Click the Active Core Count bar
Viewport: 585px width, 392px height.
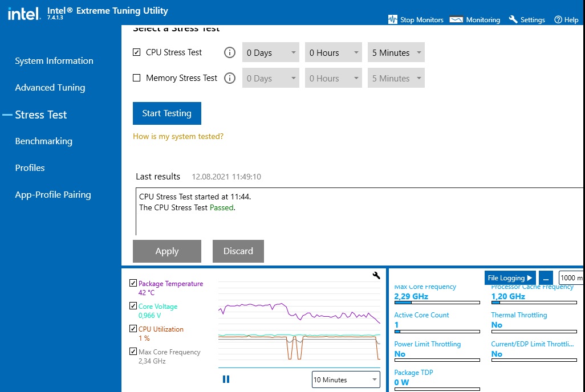pyautogui.click(x=437, y=331)
